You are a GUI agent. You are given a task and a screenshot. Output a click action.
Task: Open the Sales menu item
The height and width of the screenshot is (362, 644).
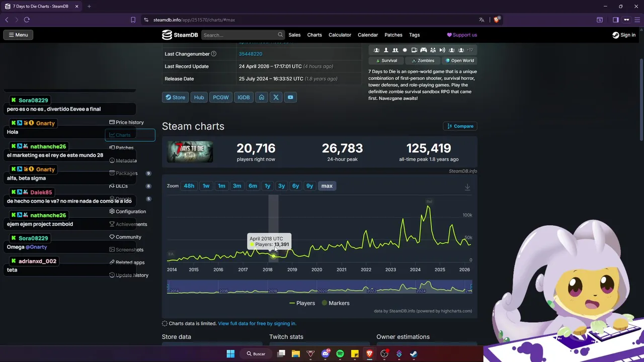pyautogui.click(x=294, y=35)
